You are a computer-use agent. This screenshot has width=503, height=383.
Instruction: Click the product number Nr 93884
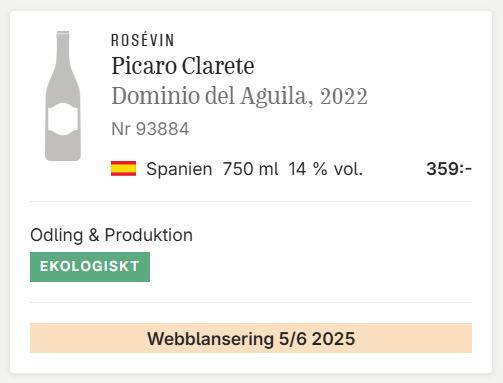[150, 129]
